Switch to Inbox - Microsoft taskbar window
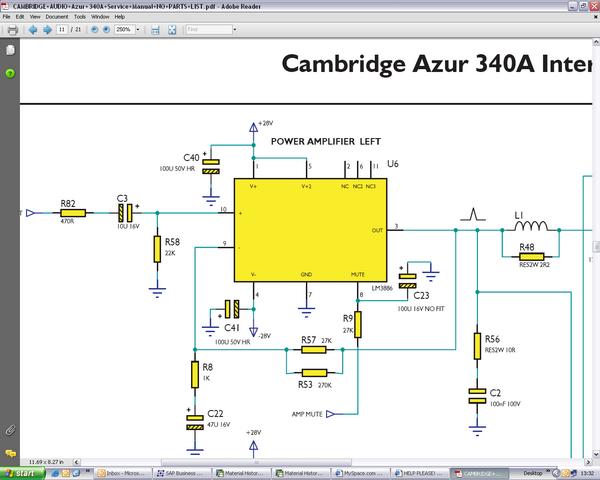Image resolution: width=600 pixels, height=480 pixels. point(123,473)
